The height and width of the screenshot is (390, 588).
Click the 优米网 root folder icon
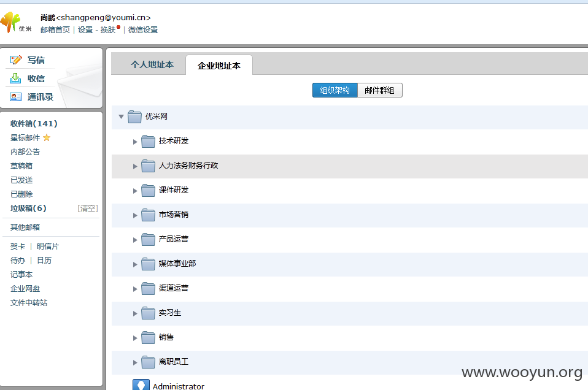134,117
